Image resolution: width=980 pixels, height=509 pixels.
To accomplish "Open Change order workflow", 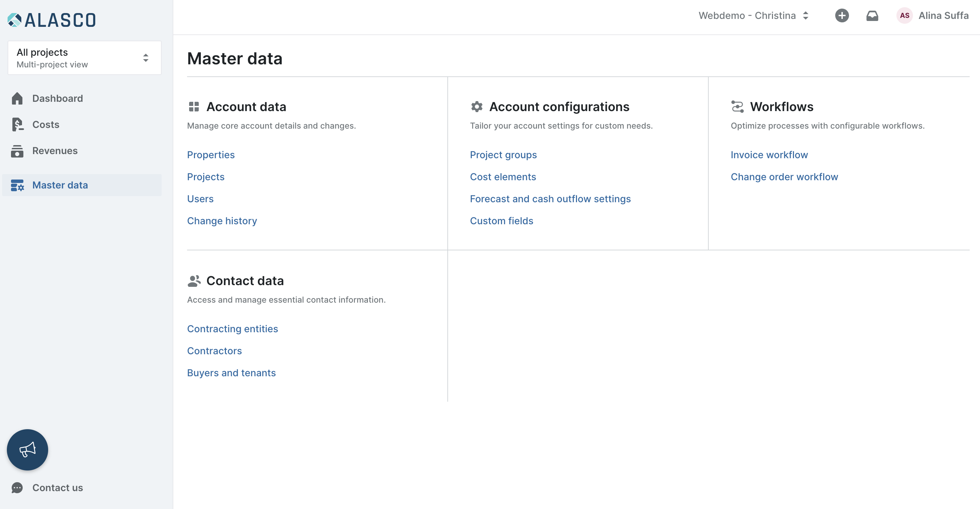I will pyautogui.click(x=784, y=177).
